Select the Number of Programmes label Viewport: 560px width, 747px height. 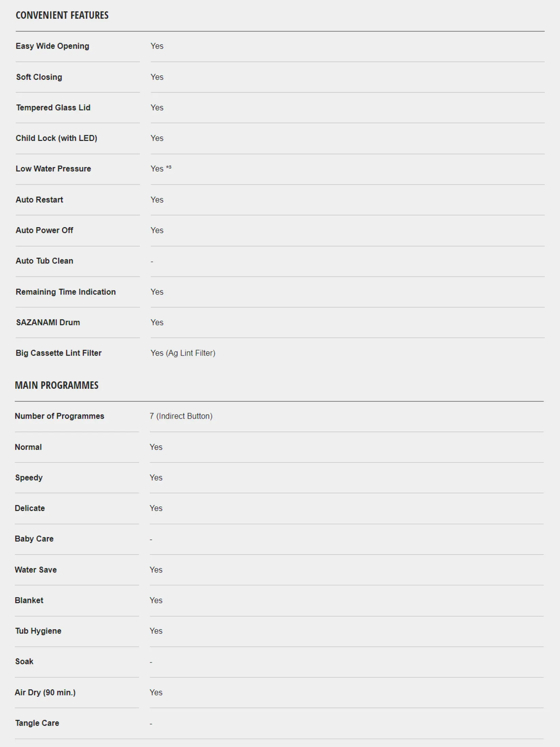tap(59, 416)
